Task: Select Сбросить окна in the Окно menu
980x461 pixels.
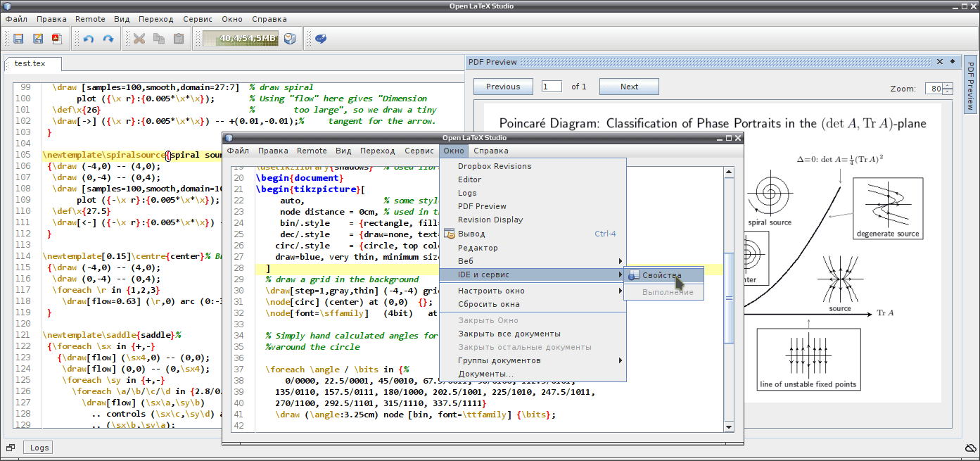Action: [x=533, y=304]
